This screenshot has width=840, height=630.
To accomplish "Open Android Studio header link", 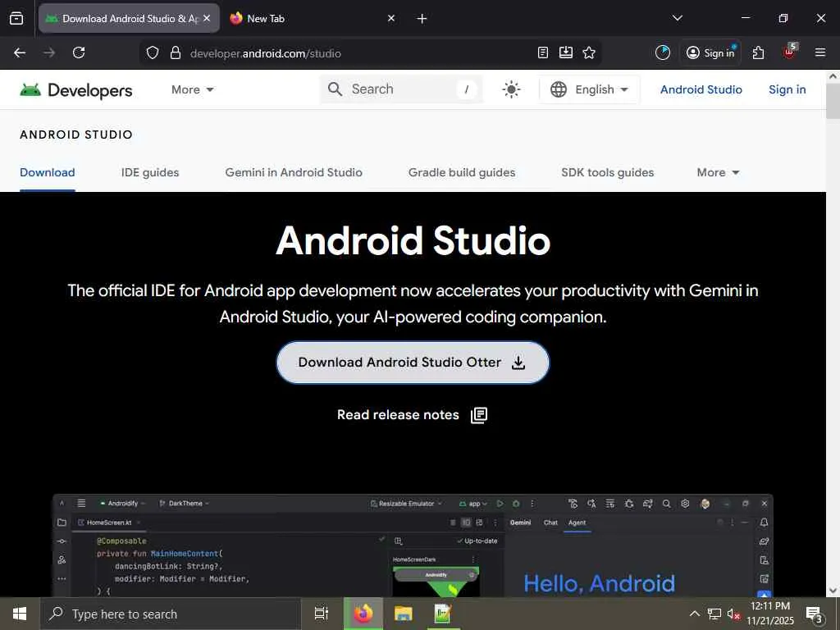I will point(701,89).
